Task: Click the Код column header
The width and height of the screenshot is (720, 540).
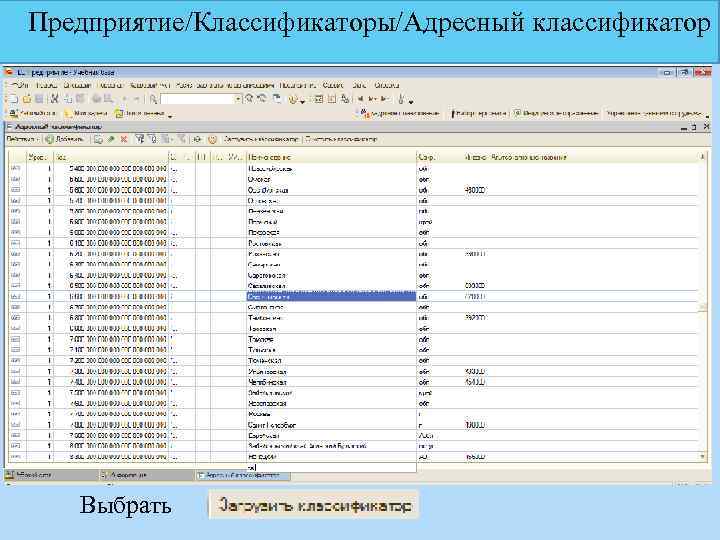Action: [111, 157]
